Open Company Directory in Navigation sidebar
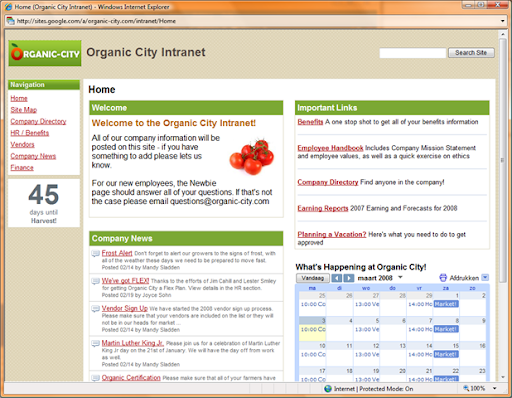 [38, 121]
